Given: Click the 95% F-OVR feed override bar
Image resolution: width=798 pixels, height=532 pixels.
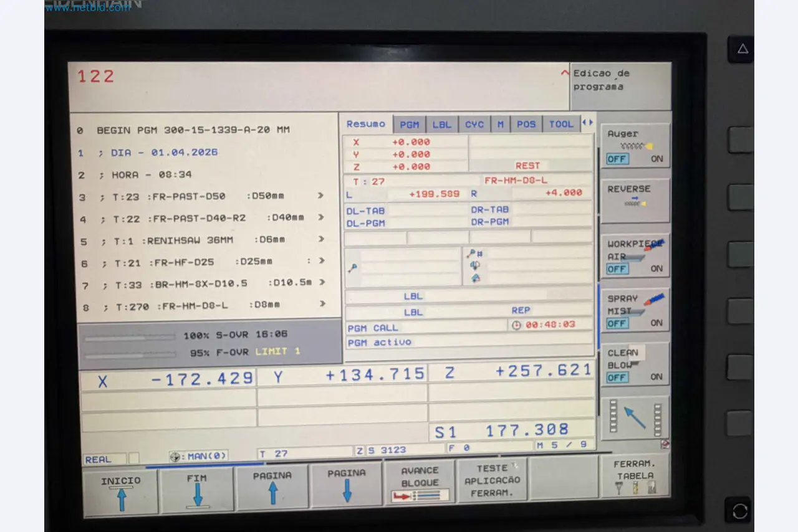Looking at the screenshot, I should (x=130, y=354).
